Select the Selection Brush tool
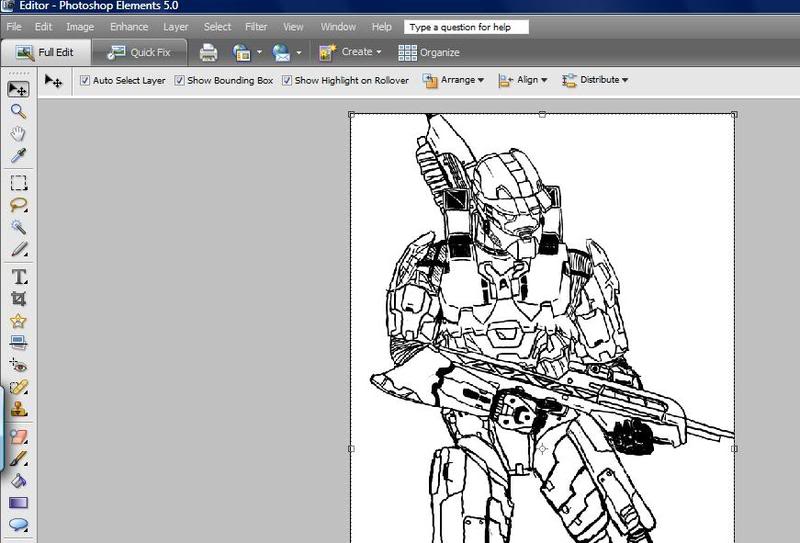Viewport: 800px width, 543px height. pos(18,250)
